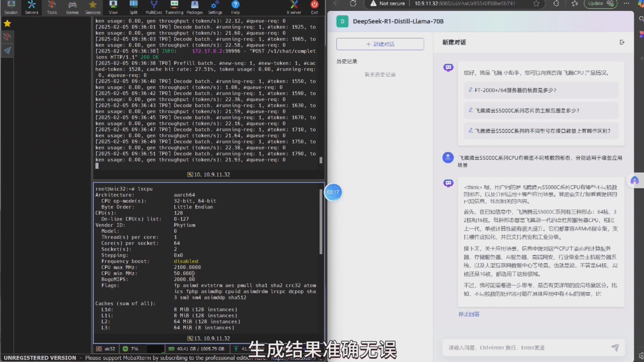644x362 pixels.
Task: Select terminal tab 13. 10.9.11.32
Action: (209, 338)
